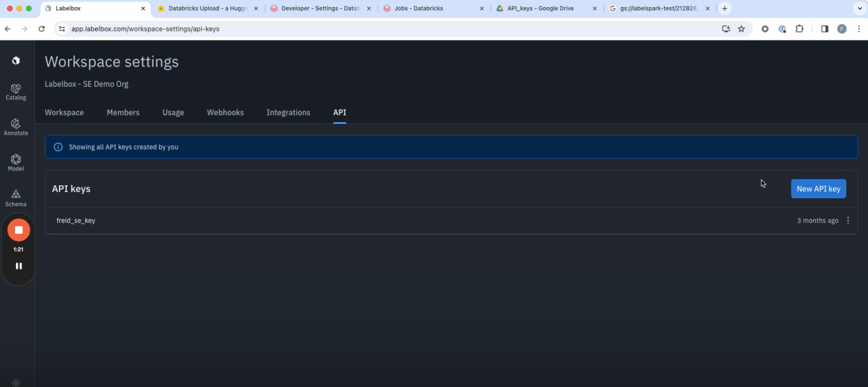This screenshot has width=868, height=387.
Task: Open the Chrome profile avatar
Action: (x=842, y=29)
